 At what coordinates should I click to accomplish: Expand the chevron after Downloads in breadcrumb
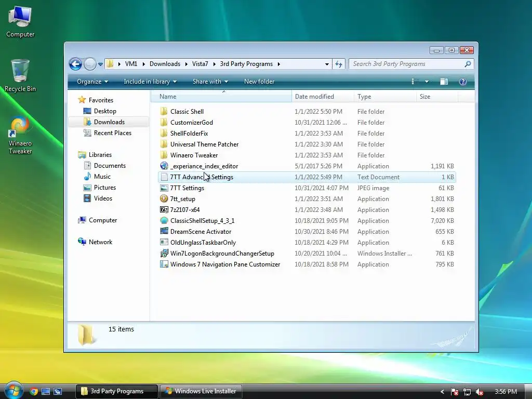click(187, 64)
